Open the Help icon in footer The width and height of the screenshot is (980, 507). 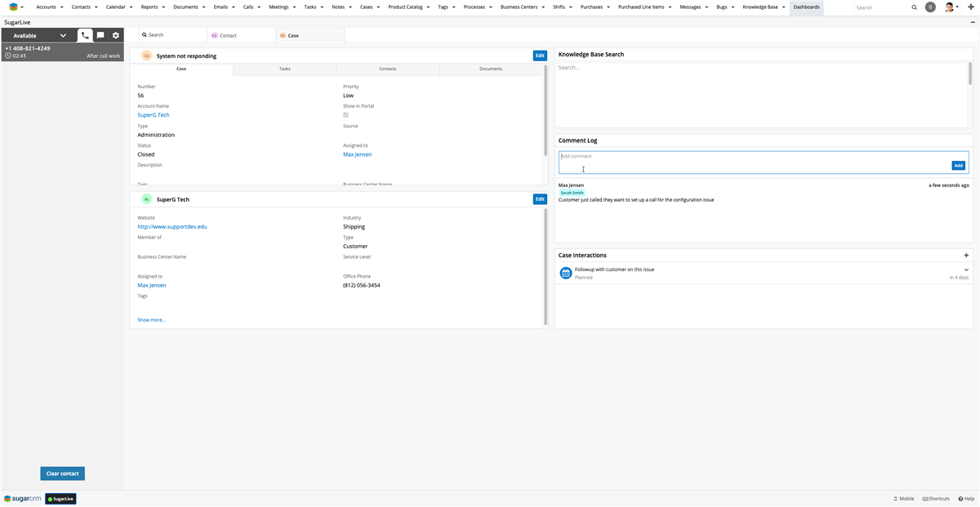point(965,498)
